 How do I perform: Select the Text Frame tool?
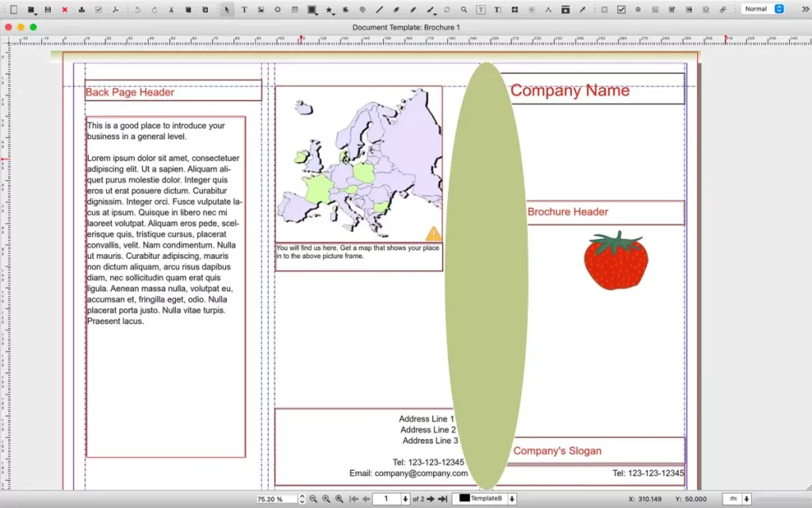pos(244,10)
